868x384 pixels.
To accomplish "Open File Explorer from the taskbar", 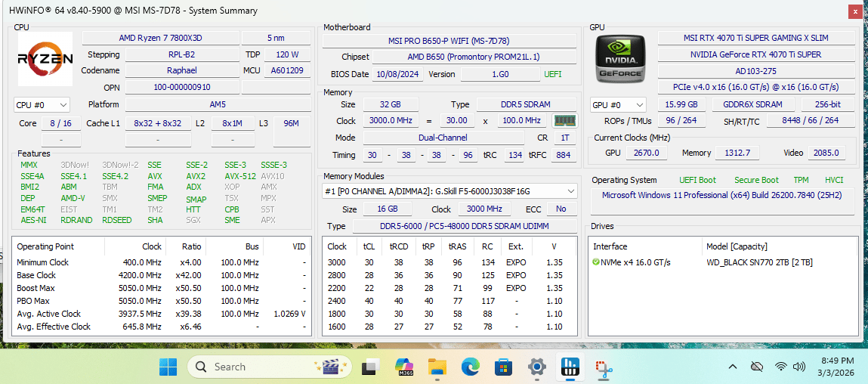I will click(x=437, y=367).
